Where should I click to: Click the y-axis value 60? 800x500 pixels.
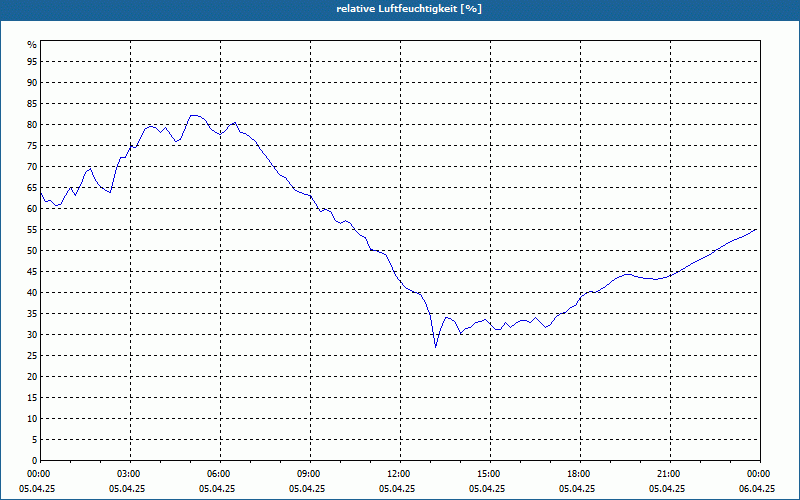32,209
